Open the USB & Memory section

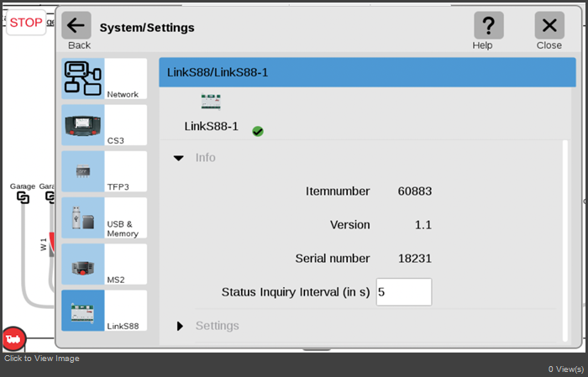tap(104, 217)
